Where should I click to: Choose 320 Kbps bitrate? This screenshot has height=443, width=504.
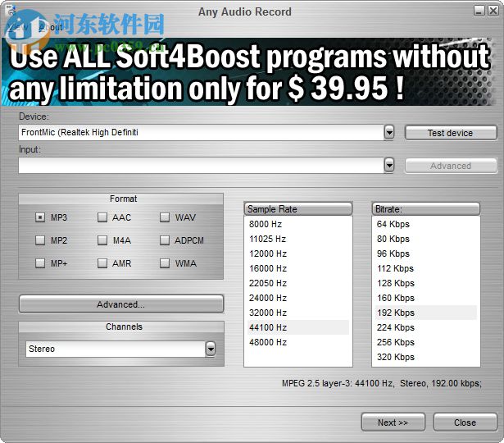[425, 357]
